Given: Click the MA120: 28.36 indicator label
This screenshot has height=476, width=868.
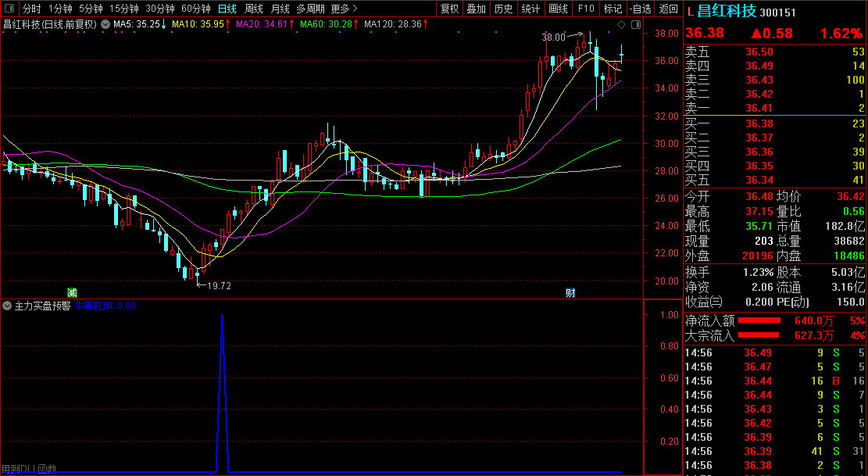Looking at the screenshot, I should pos(396,24).
